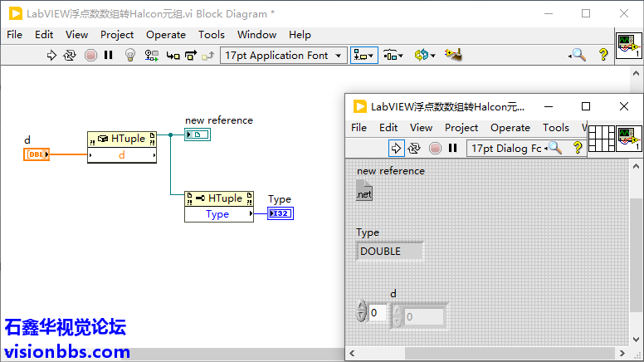Click the array index stepper for d

coord(361,313)
